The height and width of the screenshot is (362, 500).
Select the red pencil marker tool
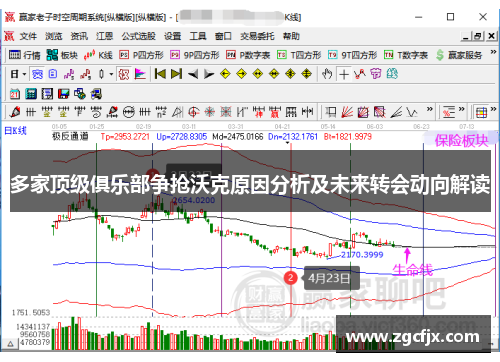[x=15, y=112]
